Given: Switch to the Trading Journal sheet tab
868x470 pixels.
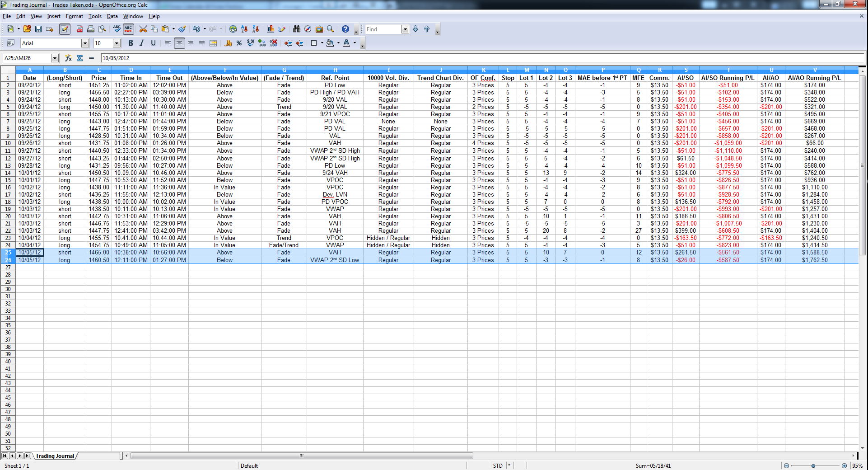Looking at the screenshot, I should 55,456.
